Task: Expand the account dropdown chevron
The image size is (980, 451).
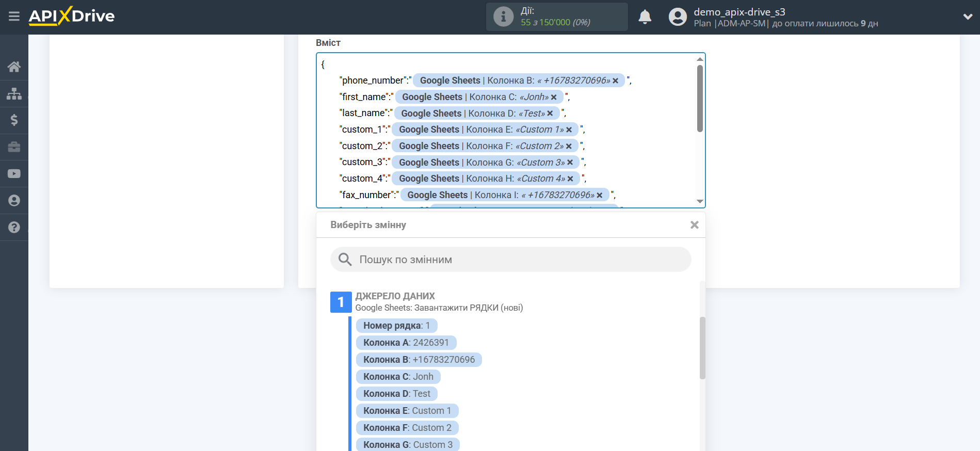Action: (968, 17)
